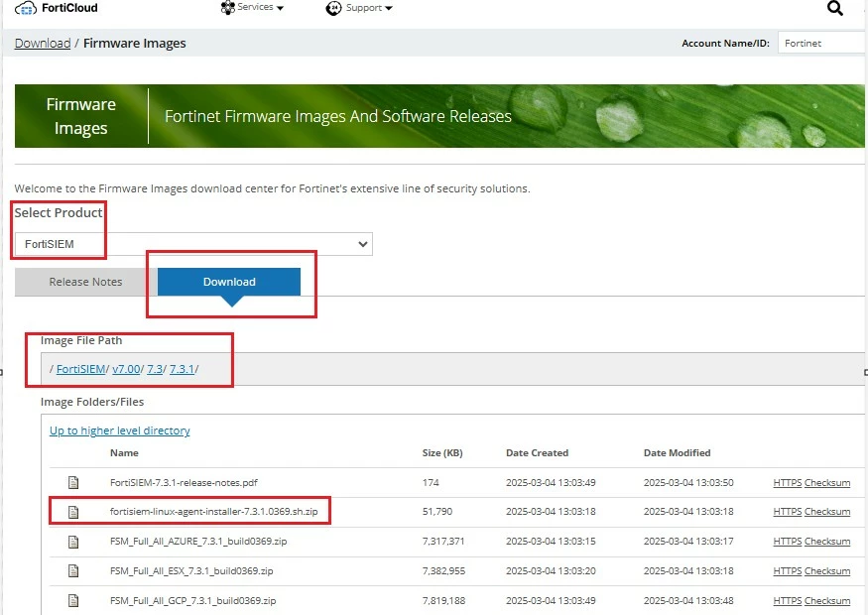868x615 pixels.
Task: Click file icon for FortiSIEM-7.3.1-release-notes.pdf
Action: click(73, 483)
